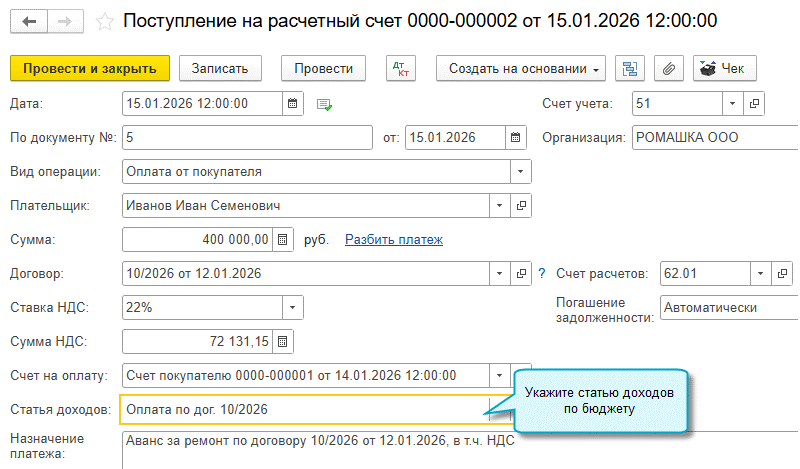Click the green document status icon beside date
Image resolution: width=800 pixels, height=469 pixels.
(324, 105)
